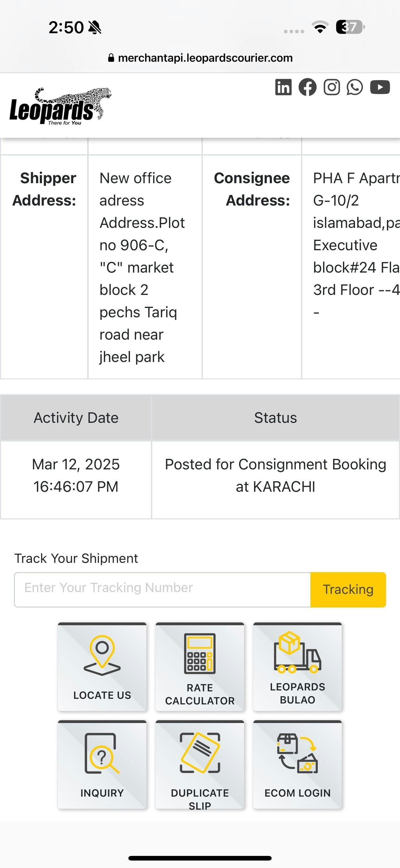Open the Leopards Bulao tile
Screen dimensions: 400x868
pyautogui.click(x=297, y=667)
